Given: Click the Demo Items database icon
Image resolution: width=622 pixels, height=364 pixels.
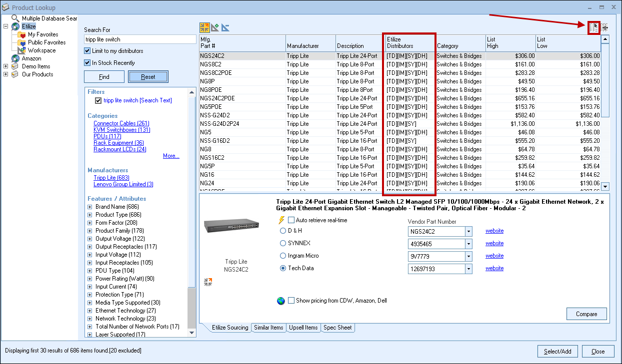Looking at the screenshot, I should point(15,66).
